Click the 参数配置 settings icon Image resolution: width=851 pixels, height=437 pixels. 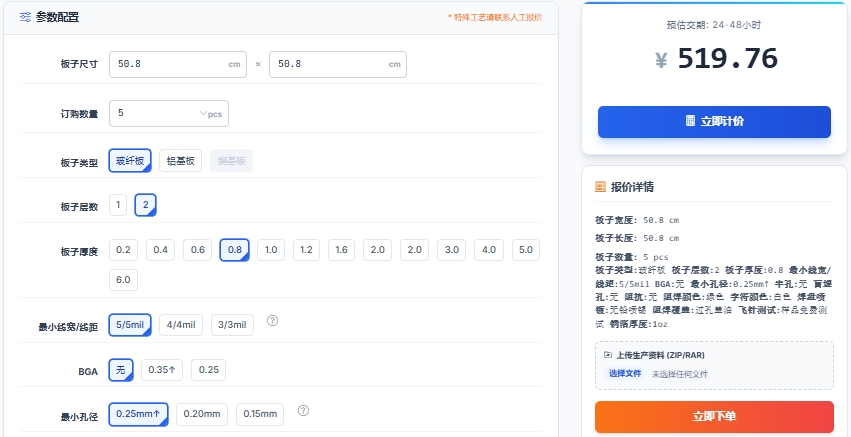pyautogui.click(x=25, y=17)
